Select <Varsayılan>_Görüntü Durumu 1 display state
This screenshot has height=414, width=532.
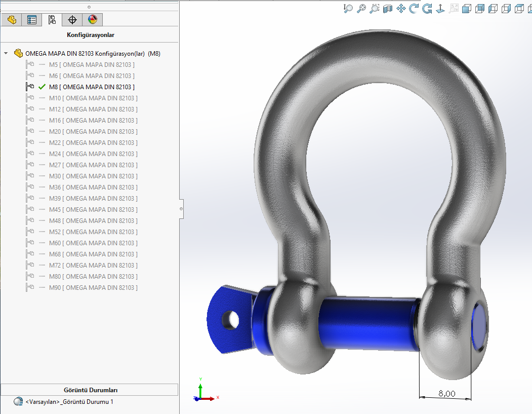tap(69, 402)
